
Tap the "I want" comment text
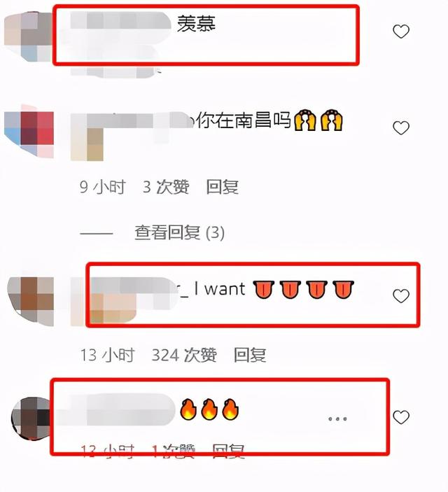click(220, 289)
